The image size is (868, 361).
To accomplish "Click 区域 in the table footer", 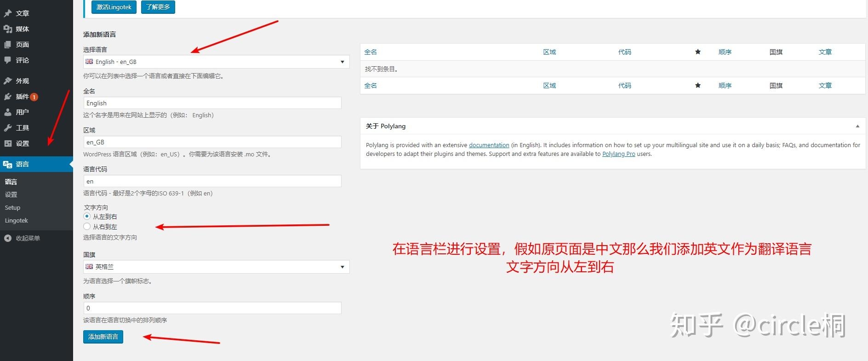I will 549,86.
